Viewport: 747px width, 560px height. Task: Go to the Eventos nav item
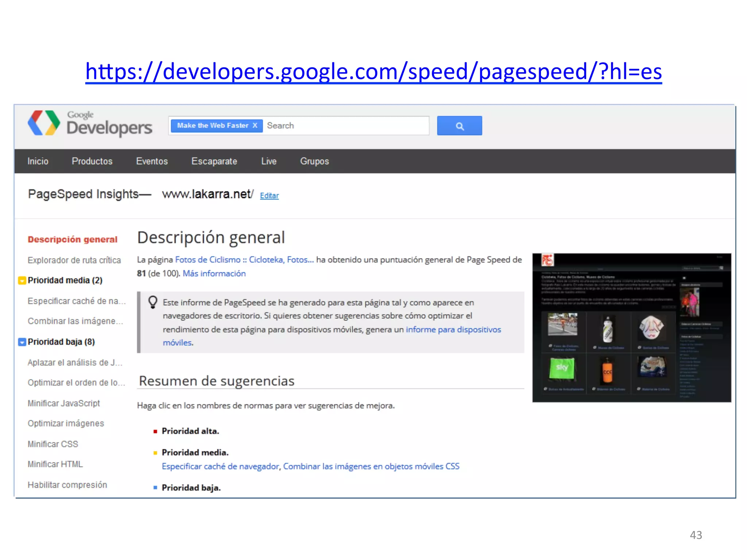[x=152, y=161]
